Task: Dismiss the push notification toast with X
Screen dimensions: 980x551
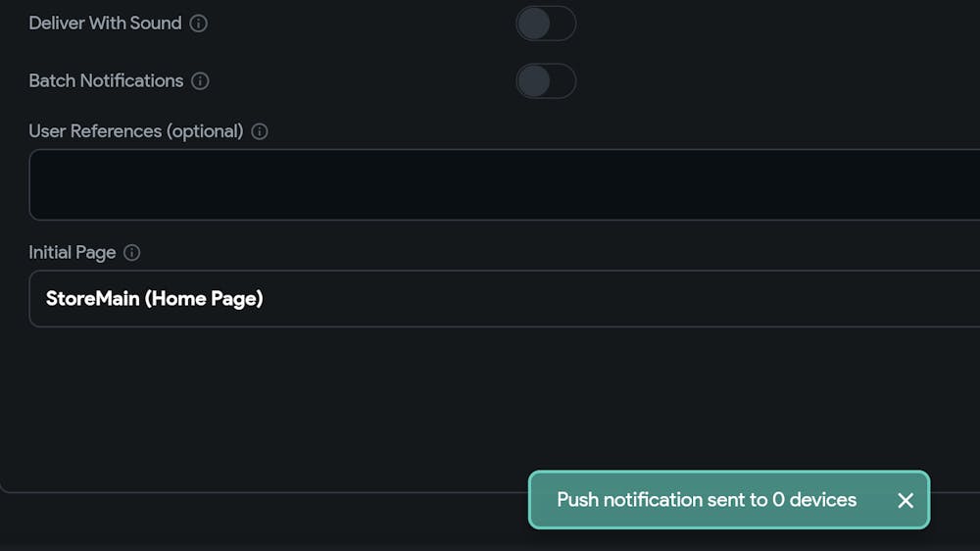Action: click(906, 500)
